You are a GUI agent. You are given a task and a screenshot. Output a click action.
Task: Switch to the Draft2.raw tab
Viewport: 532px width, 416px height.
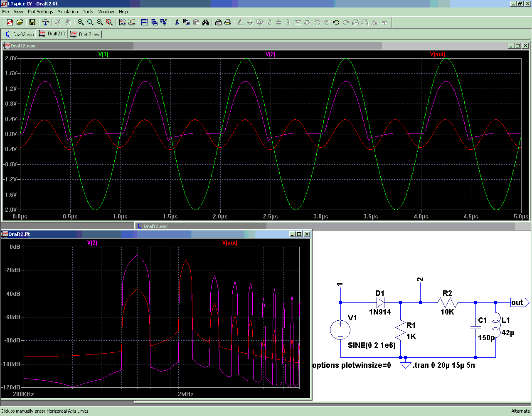coord(85,34)
